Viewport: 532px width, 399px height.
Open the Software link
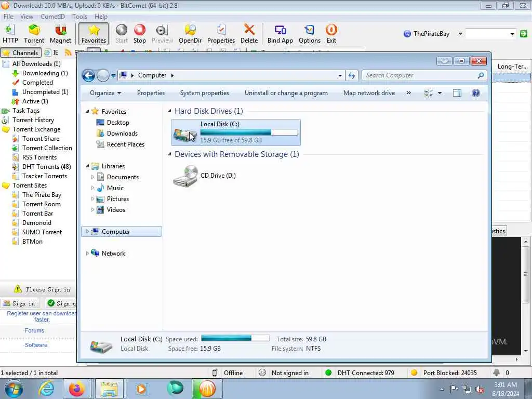(x=36, y=345)
